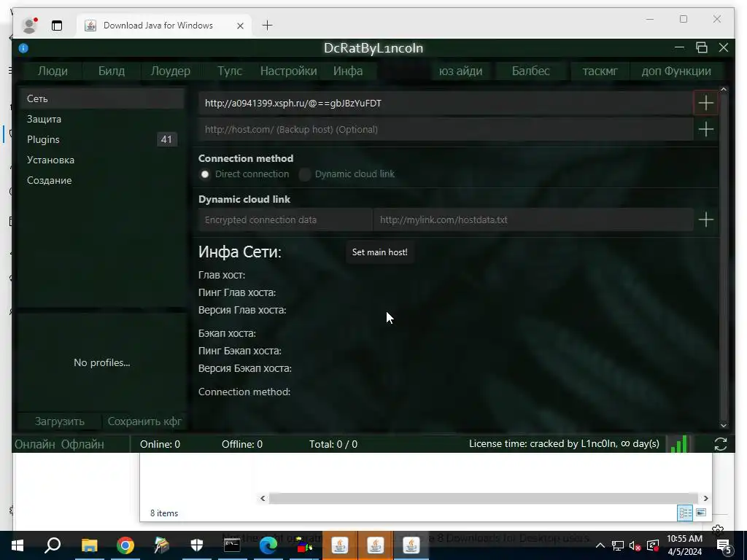Screen dimensions: 747x560
Task: Click the Балбес button
Action: (531, 71)
